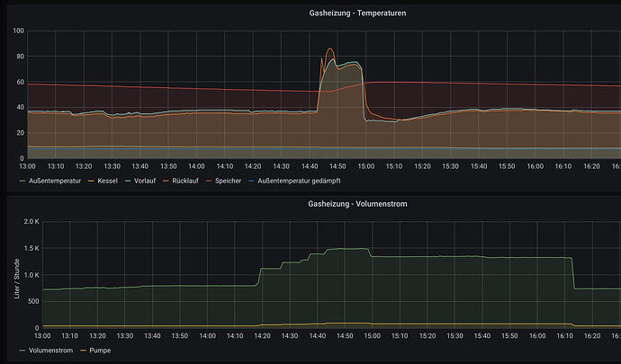Open the color picker for the Kessel line
Viewport: 621px width, 364px height.
click(x=88, y=181)
